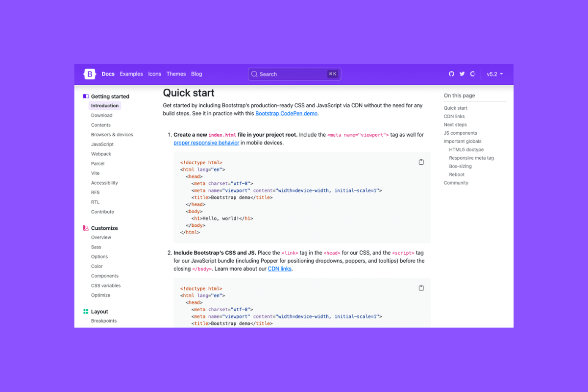The width and height of the screenshot is (588, 392).
Task: Open the Blog from the navbar
Action: click(196, 74)
